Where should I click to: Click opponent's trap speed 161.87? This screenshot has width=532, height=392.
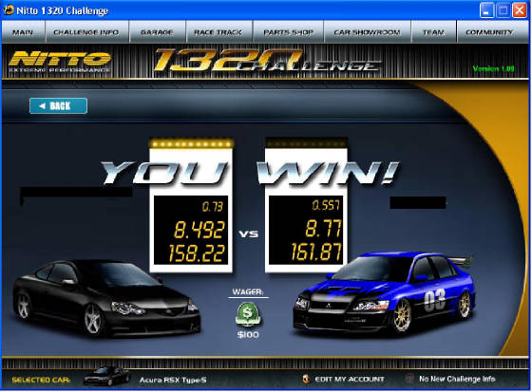(316, 252)
